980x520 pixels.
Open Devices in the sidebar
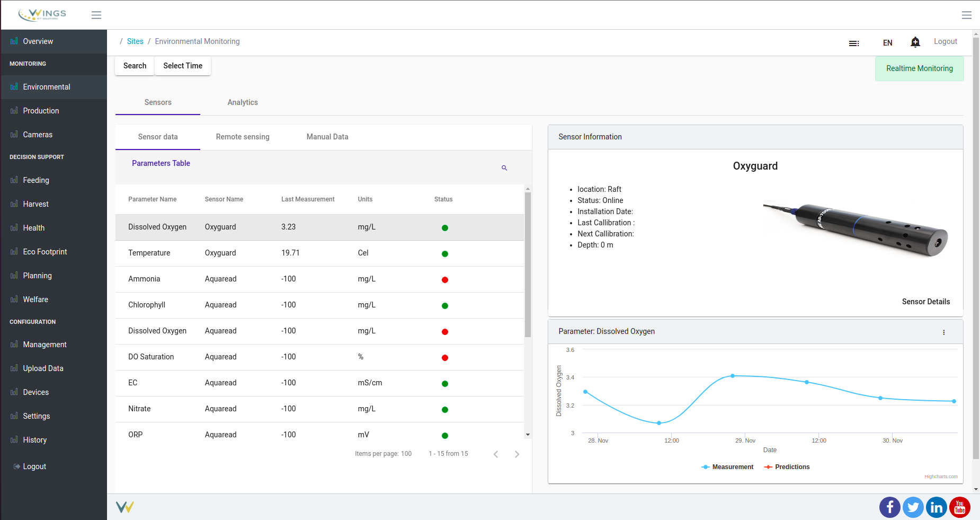pyautogui.click(x=54, y=392)
